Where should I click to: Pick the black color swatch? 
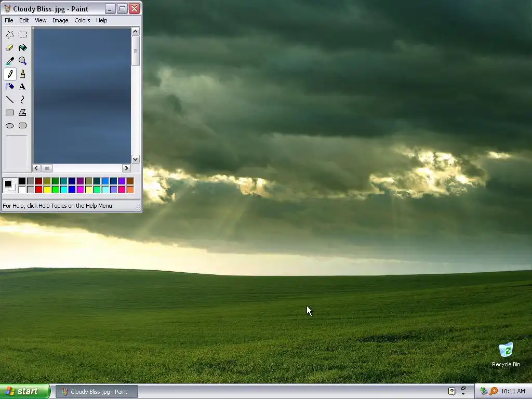(22, 181)
